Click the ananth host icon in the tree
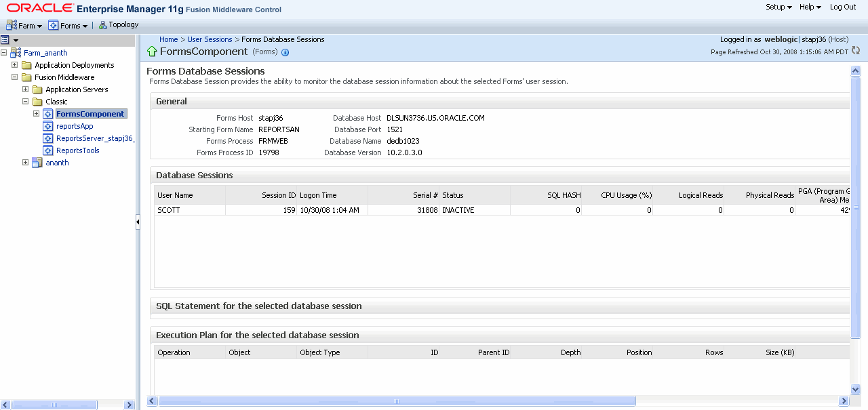Screen dimensions: 868x410 click(37, 163)
